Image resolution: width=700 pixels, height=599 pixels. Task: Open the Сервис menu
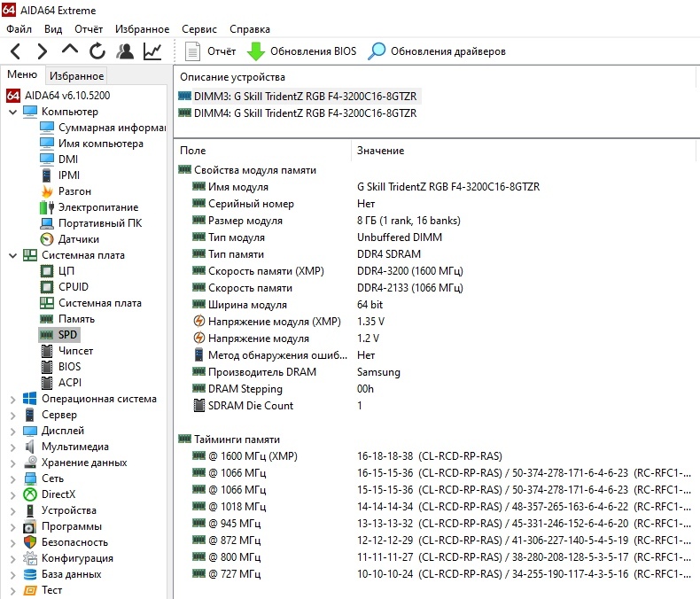[x=199, y=29]
